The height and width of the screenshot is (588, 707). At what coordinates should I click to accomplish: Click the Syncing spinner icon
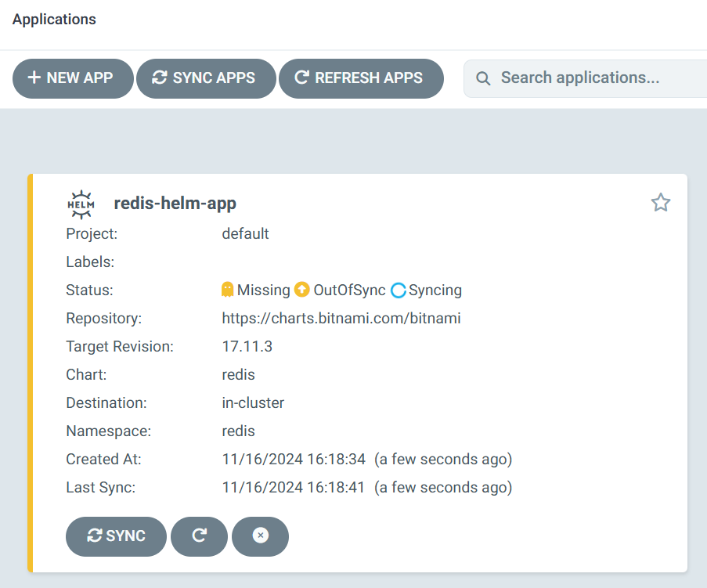point(399,290)
